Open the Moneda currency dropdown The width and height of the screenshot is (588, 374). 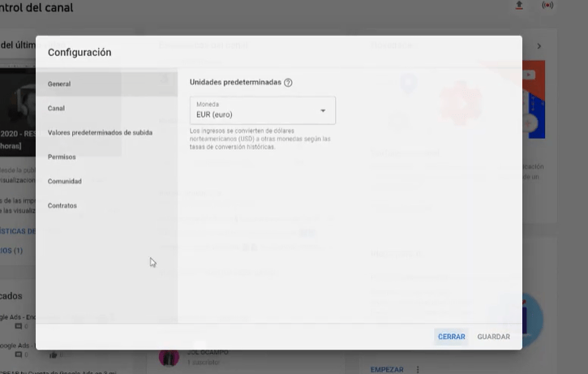263,110
